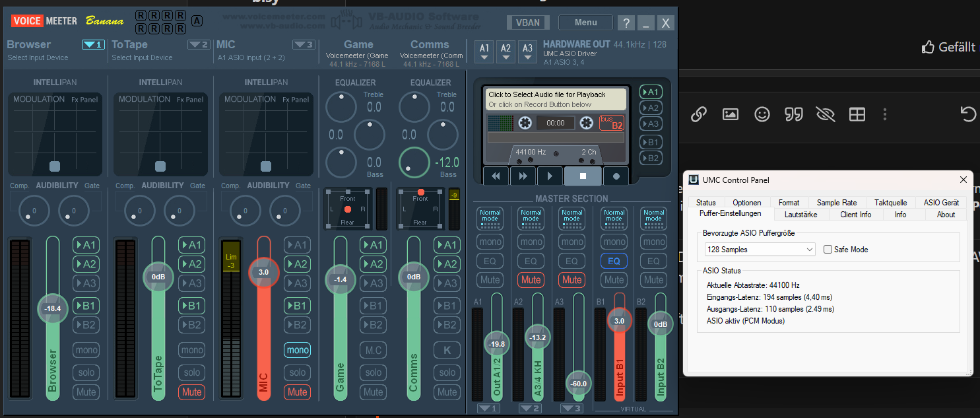Open emoji picker in forum editor
Image resolution: width=980 pixels, height=418 pixels.
click(762, 114)
